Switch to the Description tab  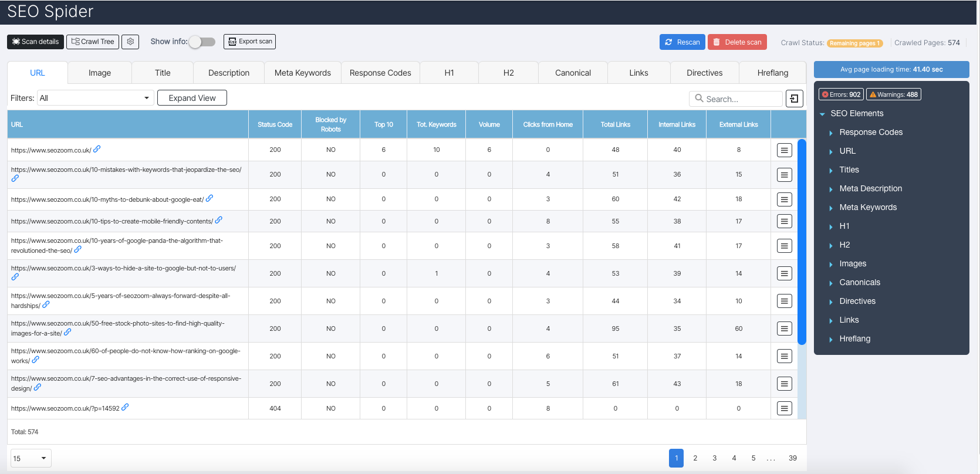point(229,73)
